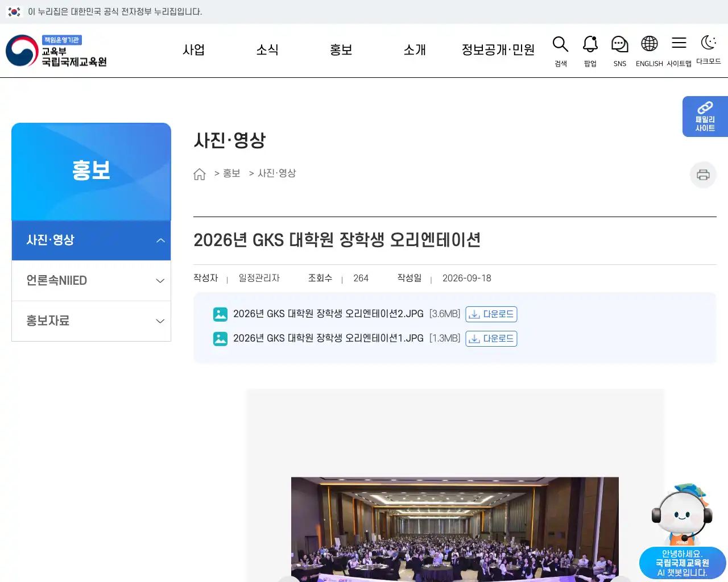Screen dimensions: 728x582
Task: Download the 오리엔테이션1.JPG file with 다운로드
Action: point(491,339)
